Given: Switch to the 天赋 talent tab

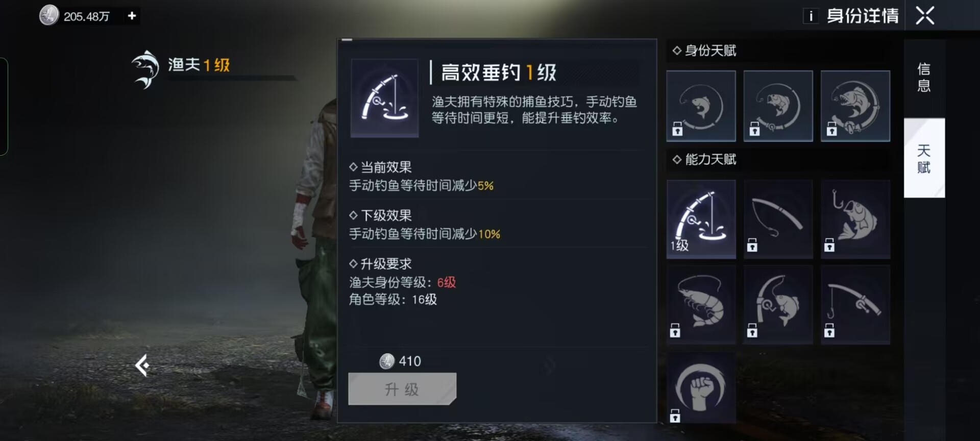Looking at the screenshot, I should click(x=924, y=158).
